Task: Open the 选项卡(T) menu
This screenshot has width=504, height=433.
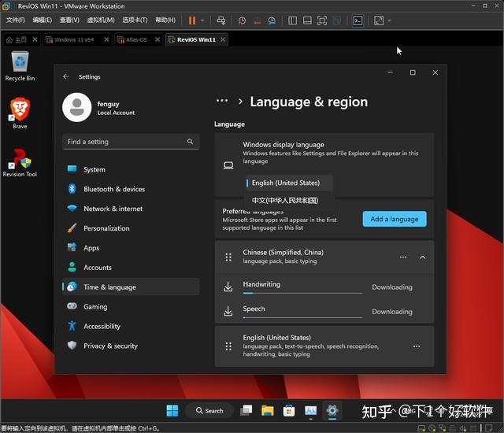Action: pos(135,20)
